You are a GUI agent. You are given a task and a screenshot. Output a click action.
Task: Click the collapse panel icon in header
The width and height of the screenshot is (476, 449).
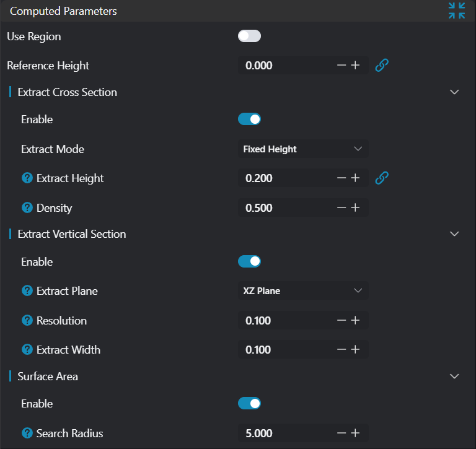pos(457,11)
